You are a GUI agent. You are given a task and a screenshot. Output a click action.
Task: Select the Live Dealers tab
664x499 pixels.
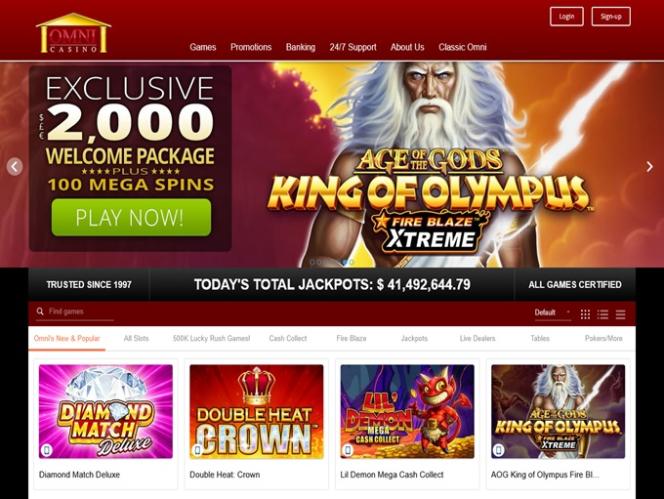click(x=477, y=338)
